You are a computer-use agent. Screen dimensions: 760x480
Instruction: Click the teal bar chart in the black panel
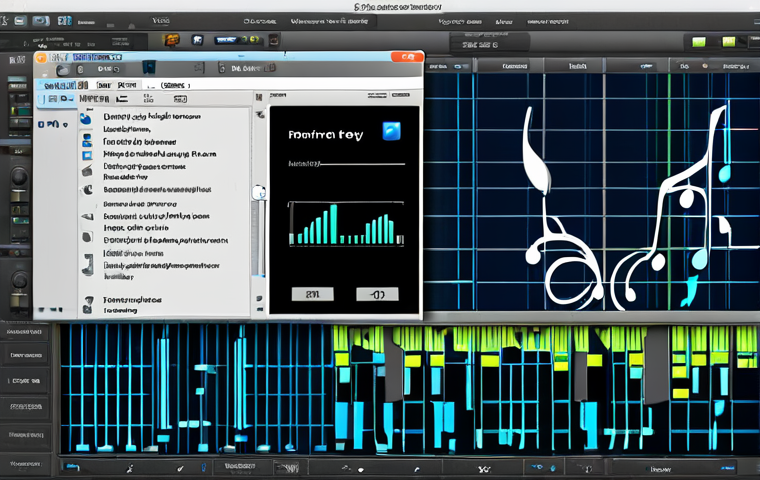click(346, 224)
